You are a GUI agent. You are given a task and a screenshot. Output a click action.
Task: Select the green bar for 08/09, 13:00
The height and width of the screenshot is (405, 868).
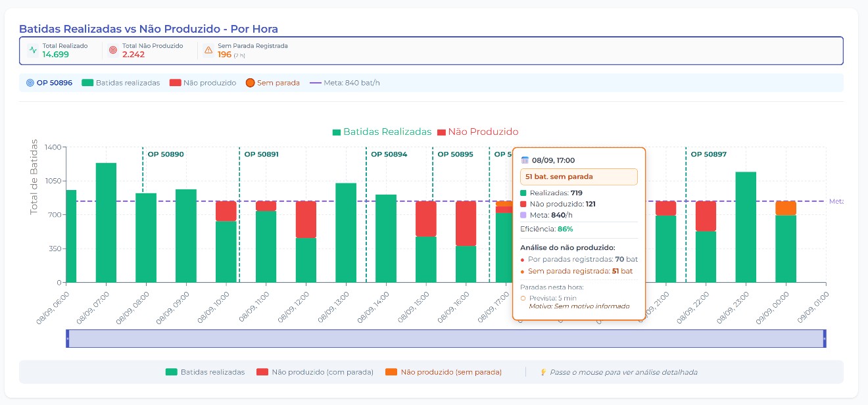346,233
